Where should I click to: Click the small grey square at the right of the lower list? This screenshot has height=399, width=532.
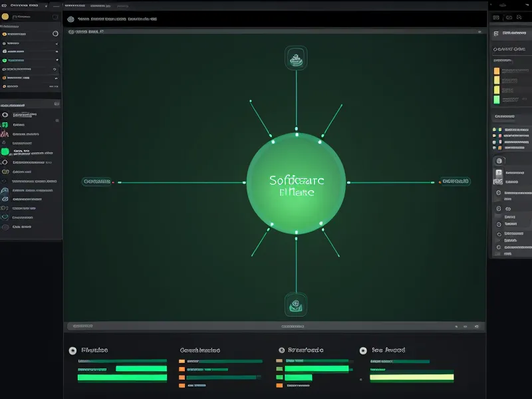click(x=57, y=120)
